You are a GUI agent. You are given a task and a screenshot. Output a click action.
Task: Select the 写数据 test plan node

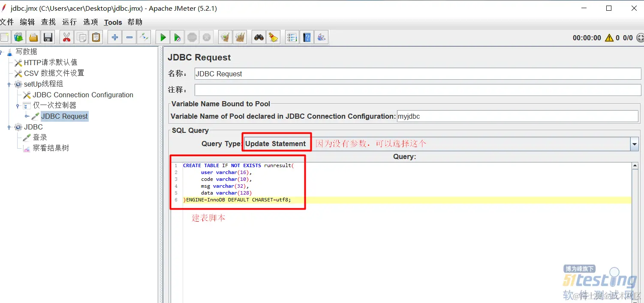(x=27, y=51)
